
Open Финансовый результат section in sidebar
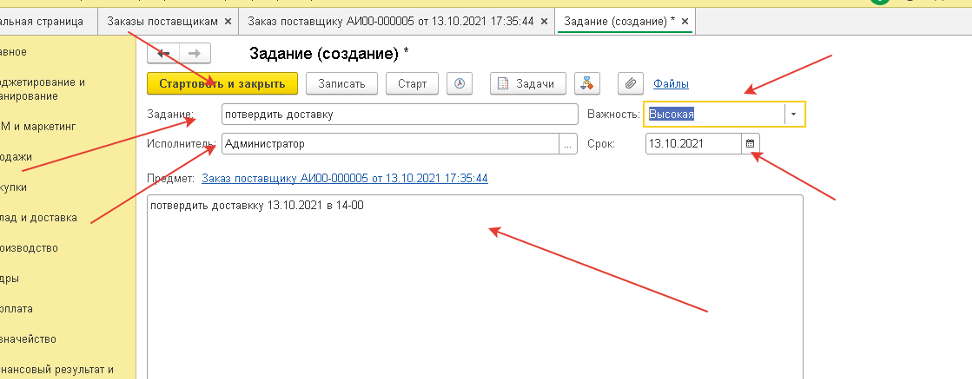tap(57, 370)
